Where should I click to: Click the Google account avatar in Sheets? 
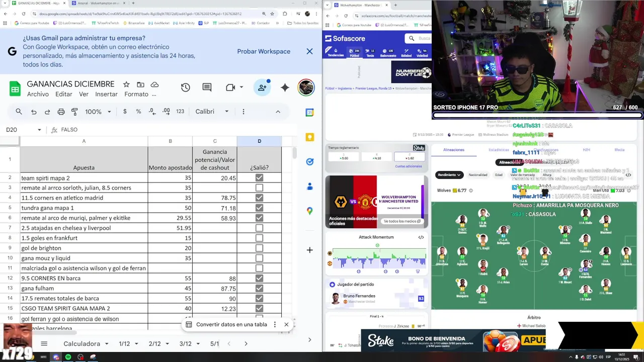[306, 87]
